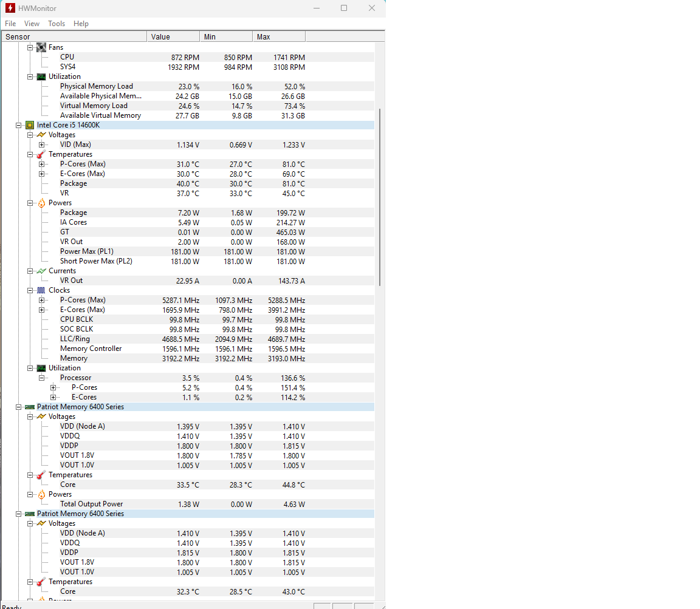Viewport: 700px width, 609px height.
Task: Click the 5287.1 MHz P-Cores value
Action: [x=181, y=301]
